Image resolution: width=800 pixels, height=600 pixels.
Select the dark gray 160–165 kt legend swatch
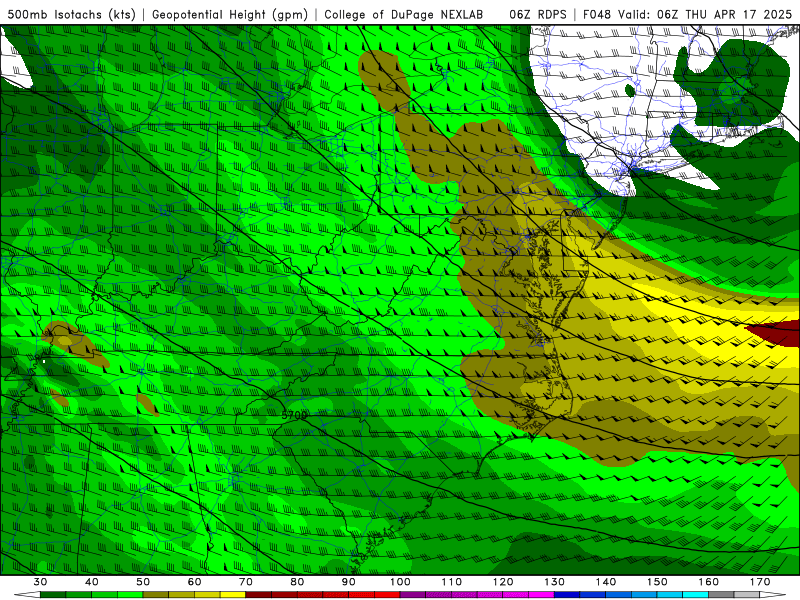pos(721,595)
